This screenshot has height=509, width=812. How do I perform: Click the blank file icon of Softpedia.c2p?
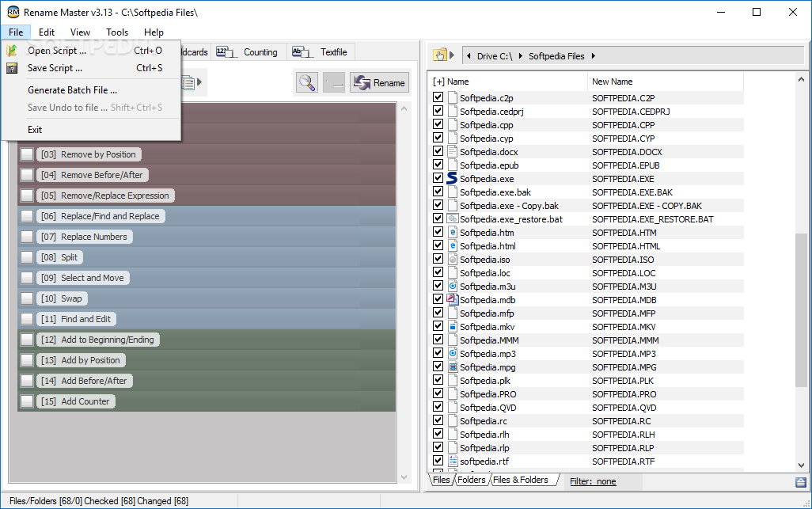click(452, 98)
